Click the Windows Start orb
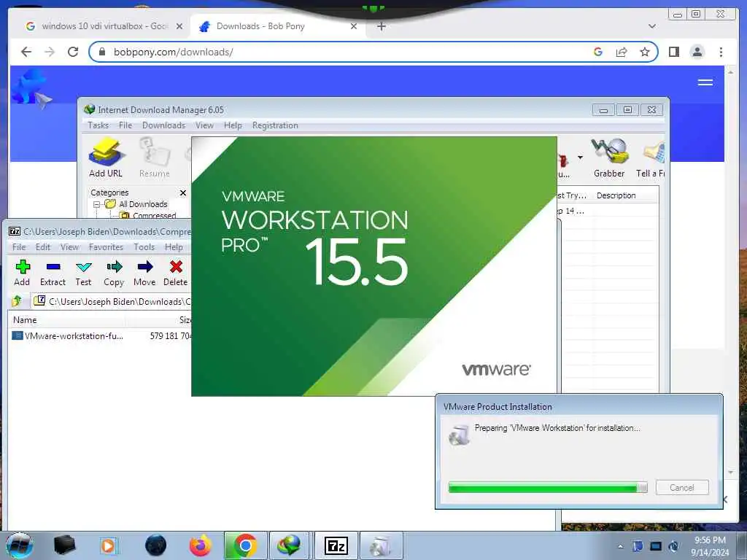 [20, 545]
